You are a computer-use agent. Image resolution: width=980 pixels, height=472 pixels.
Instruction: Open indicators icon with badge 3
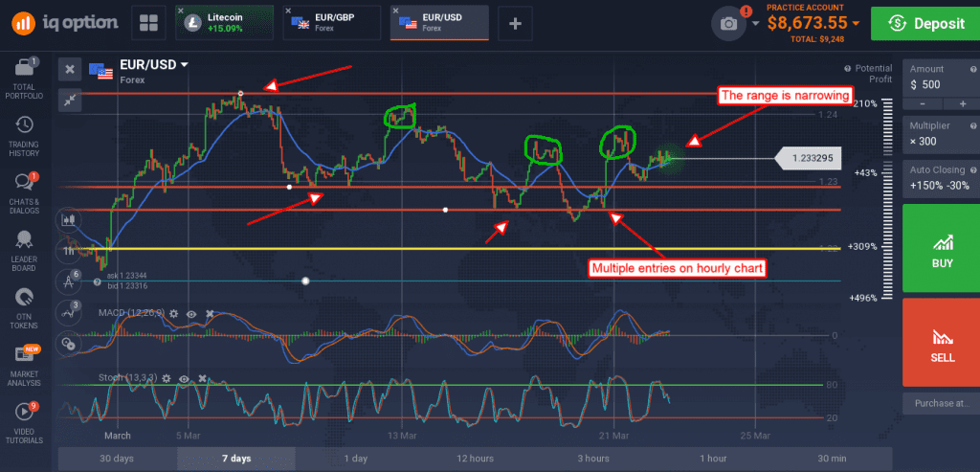pyautogui.click(x=68, y=312)
